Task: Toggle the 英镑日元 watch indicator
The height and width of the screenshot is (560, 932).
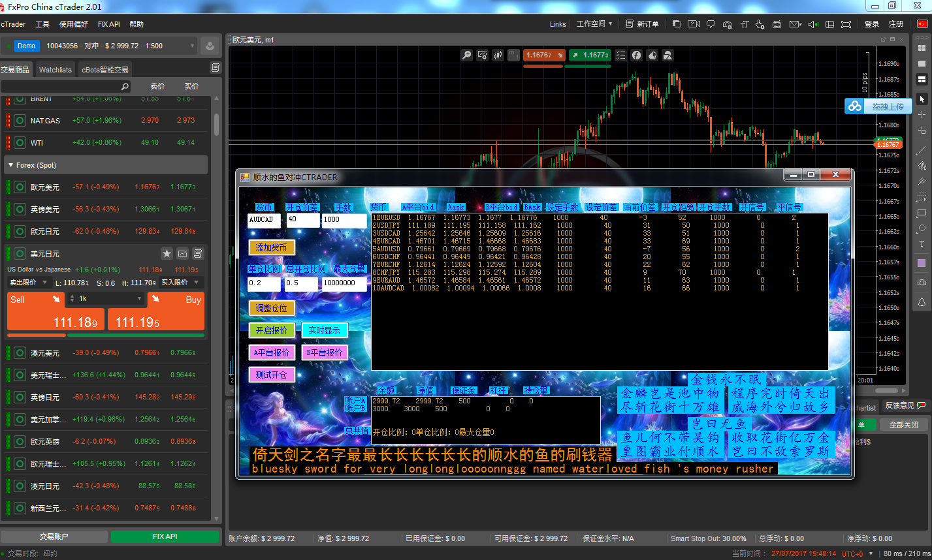Action: coord(20,397)
